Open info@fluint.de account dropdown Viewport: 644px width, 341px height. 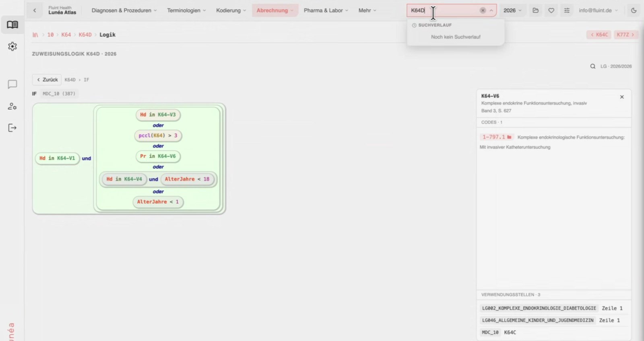pos(598,10)
